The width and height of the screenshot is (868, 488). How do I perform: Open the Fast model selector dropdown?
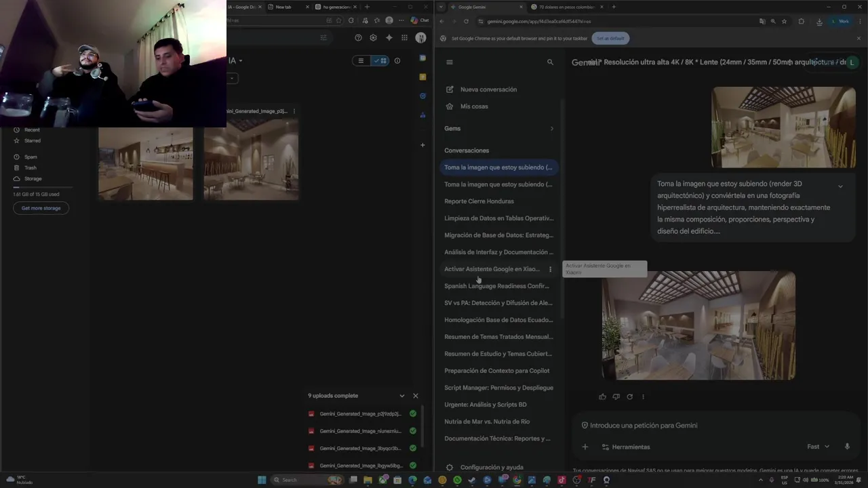point(818,447)
